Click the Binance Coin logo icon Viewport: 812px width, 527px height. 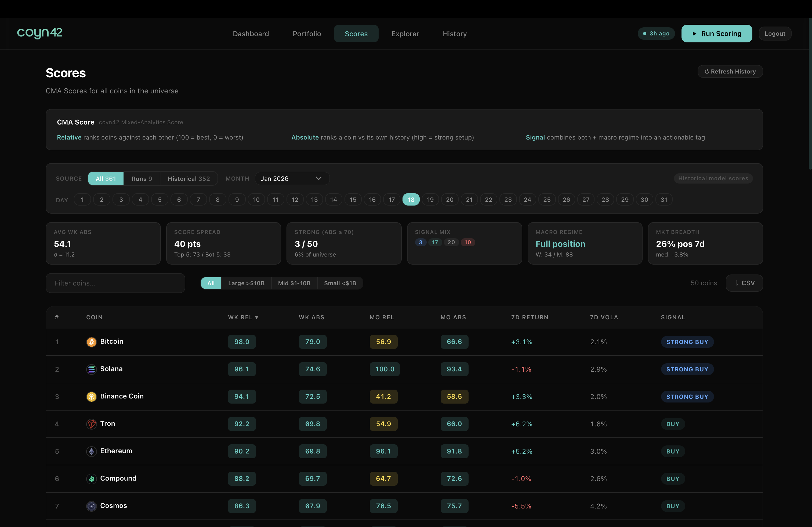click(x=91, y=396)
